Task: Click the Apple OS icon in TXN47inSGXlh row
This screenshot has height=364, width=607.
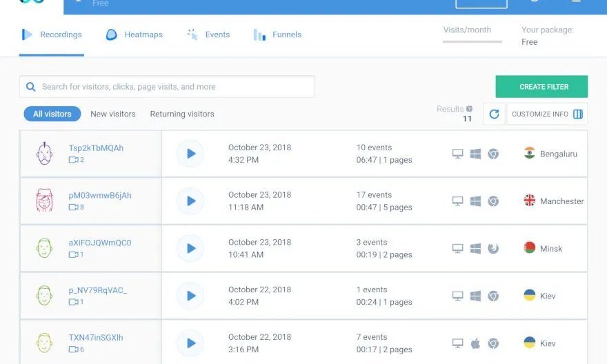Action: [x=475, y=343]
